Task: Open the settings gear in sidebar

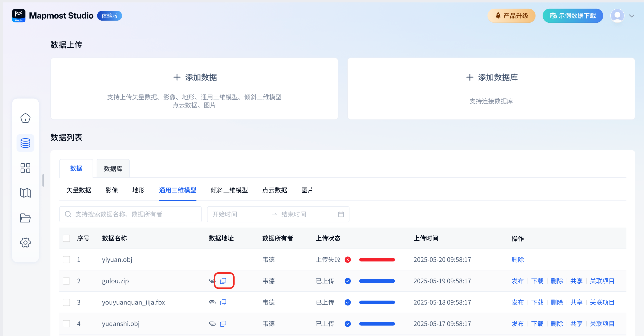Action: point(25,242)
